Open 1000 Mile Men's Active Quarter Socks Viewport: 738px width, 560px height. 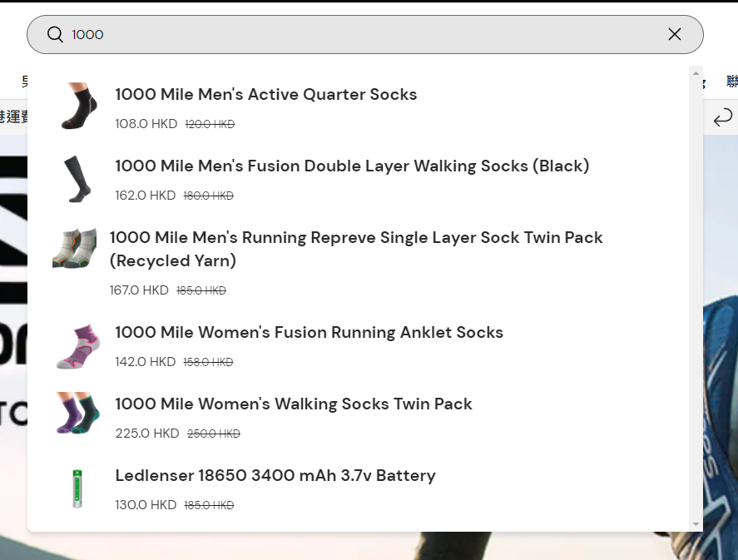point(266,94)
